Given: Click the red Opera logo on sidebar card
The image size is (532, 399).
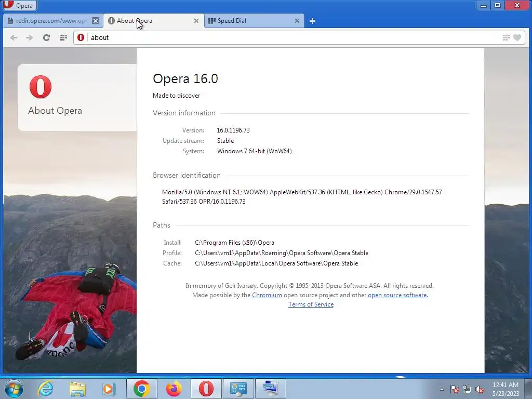Looking at the screenshot, I should [41, 87].
